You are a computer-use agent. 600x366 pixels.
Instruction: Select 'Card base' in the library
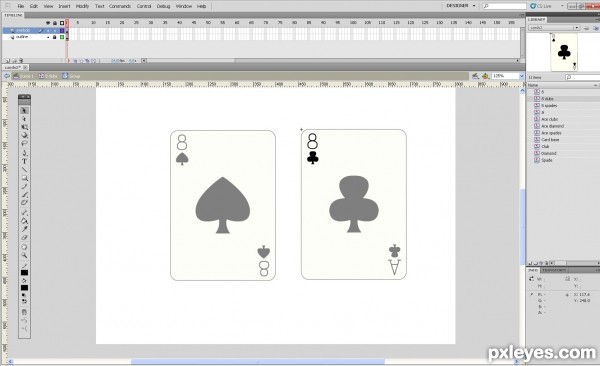click(x=550, y=140)
